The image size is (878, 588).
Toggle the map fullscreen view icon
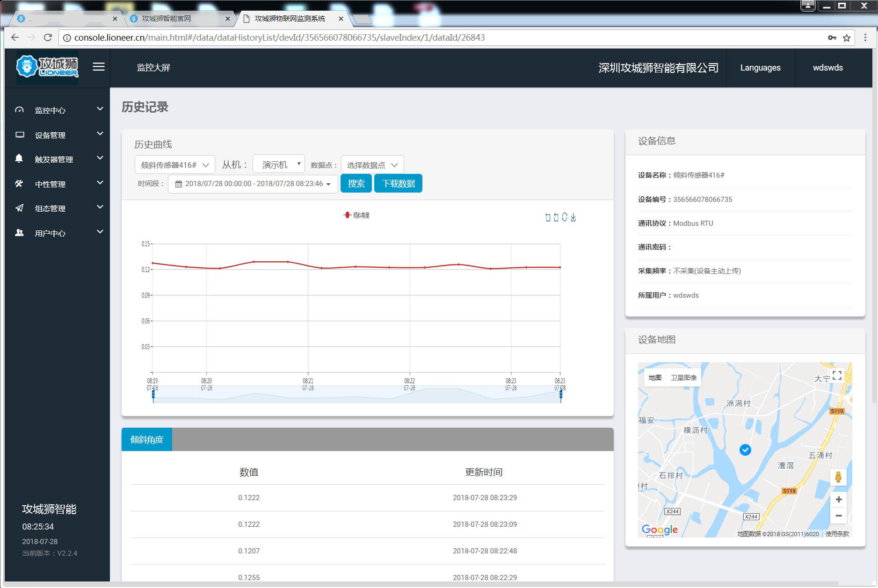[x=837, y=375]
